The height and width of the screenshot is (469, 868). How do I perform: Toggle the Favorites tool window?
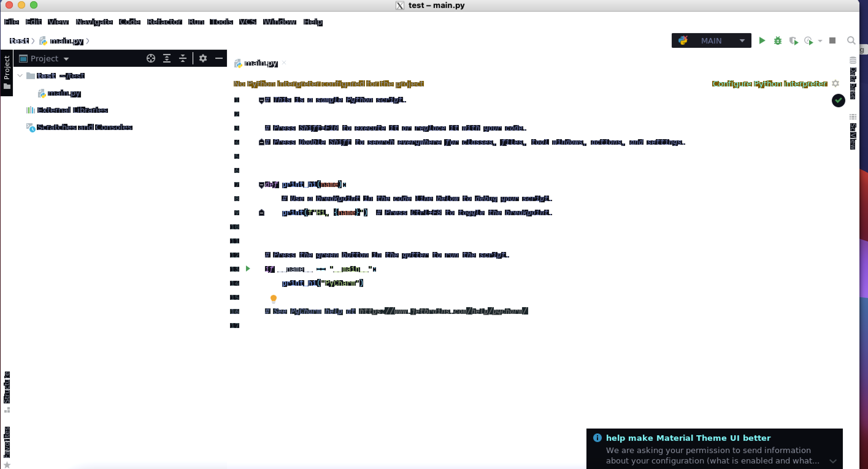click(7, 447)
